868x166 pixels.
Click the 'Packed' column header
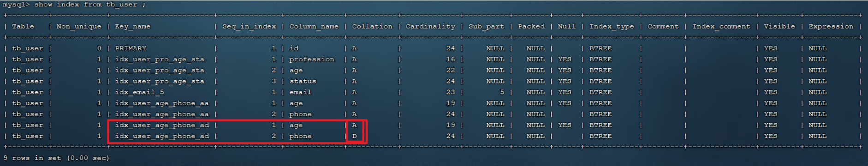coord(531,26)
